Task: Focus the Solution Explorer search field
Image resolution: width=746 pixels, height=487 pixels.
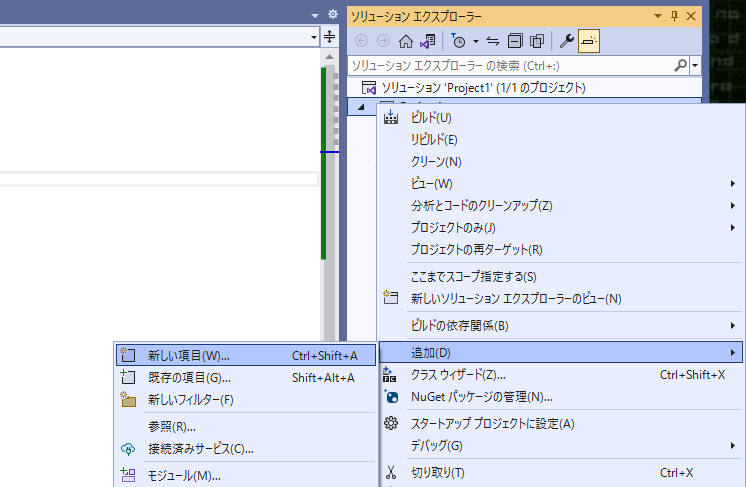Action: 511,66
